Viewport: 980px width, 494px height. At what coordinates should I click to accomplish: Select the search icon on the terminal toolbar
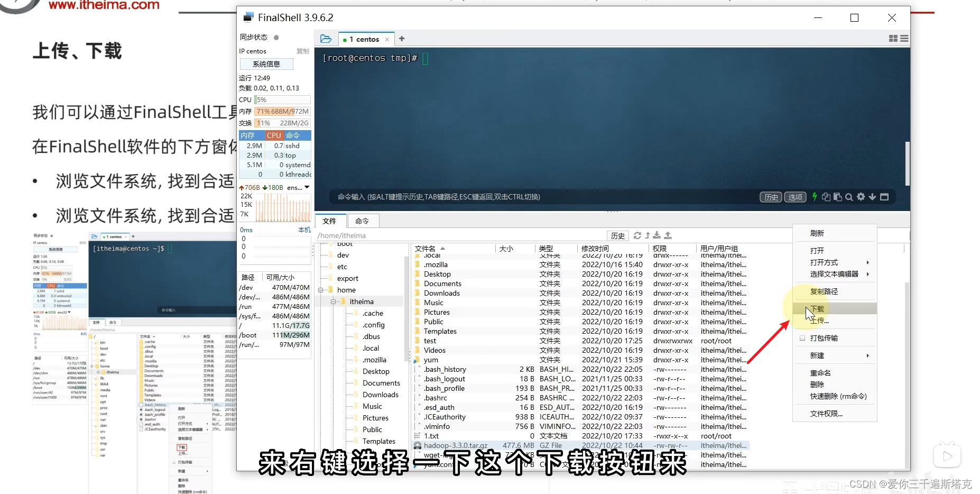tap(849, 197)
